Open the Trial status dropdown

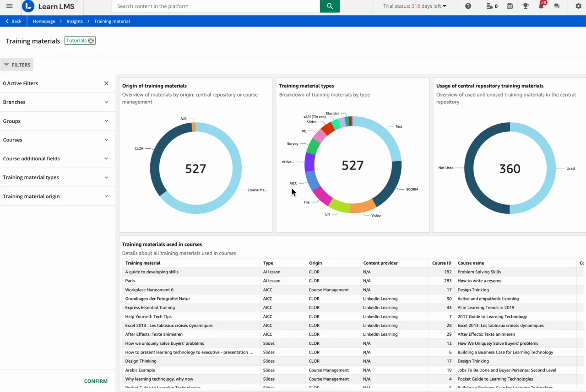click(x=415, y=6)
